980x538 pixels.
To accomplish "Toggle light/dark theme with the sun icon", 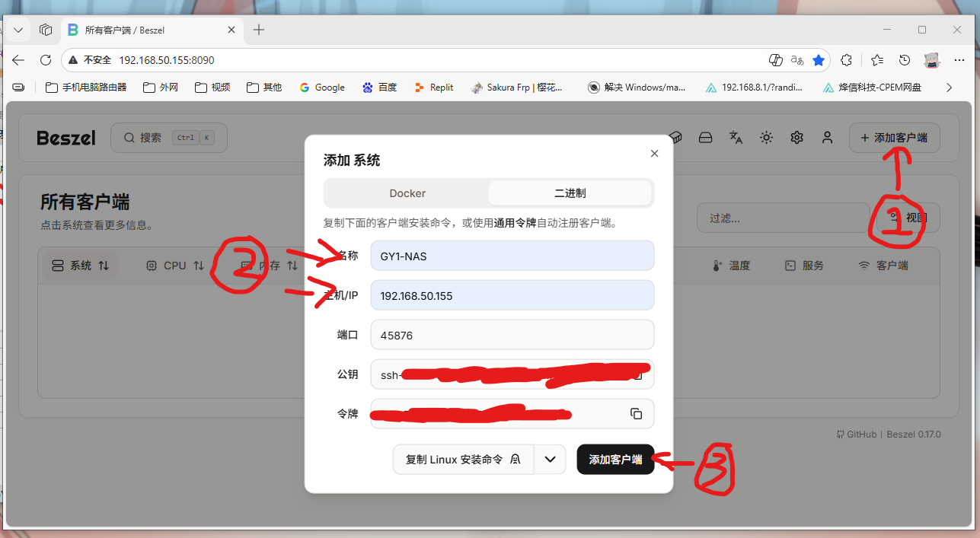I will click(766, 138).
